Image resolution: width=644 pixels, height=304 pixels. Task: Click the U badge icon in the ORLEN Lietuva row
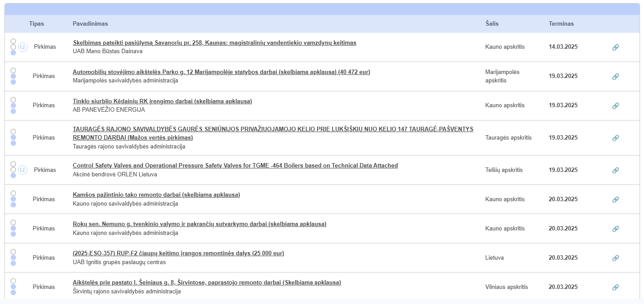[x=23, y=170]
